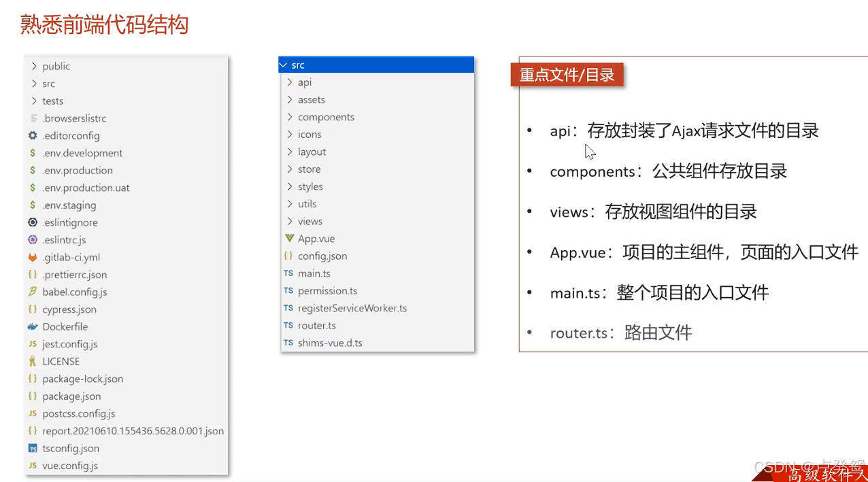The height and width of the screenshot is (482, 868).
Task: Click the license icon beside LICENSE
Action: coord(33,362)
